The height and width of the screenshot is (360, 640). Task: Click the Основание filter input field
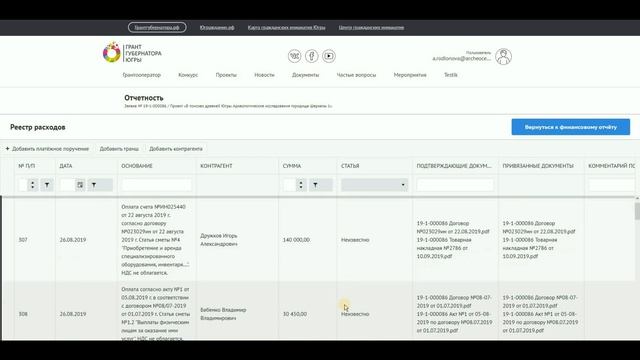[x=156, y=185]
